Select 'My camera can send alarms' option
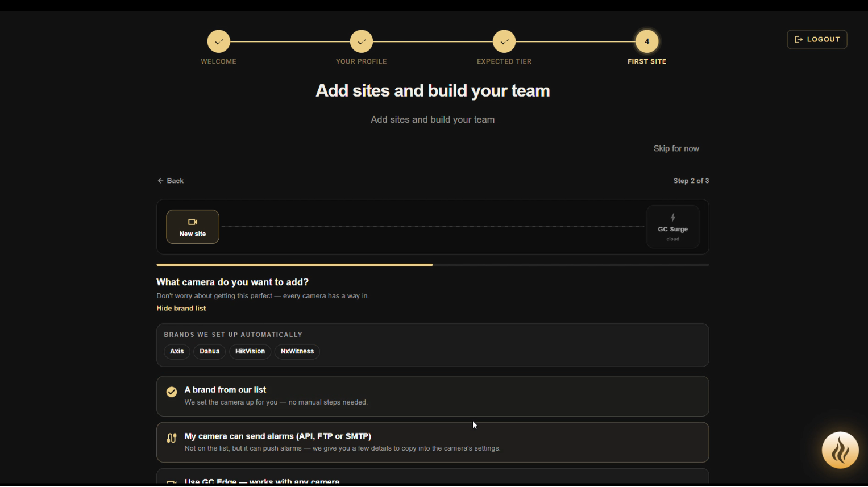Screen dimensions: 868x487 [433, 442]
